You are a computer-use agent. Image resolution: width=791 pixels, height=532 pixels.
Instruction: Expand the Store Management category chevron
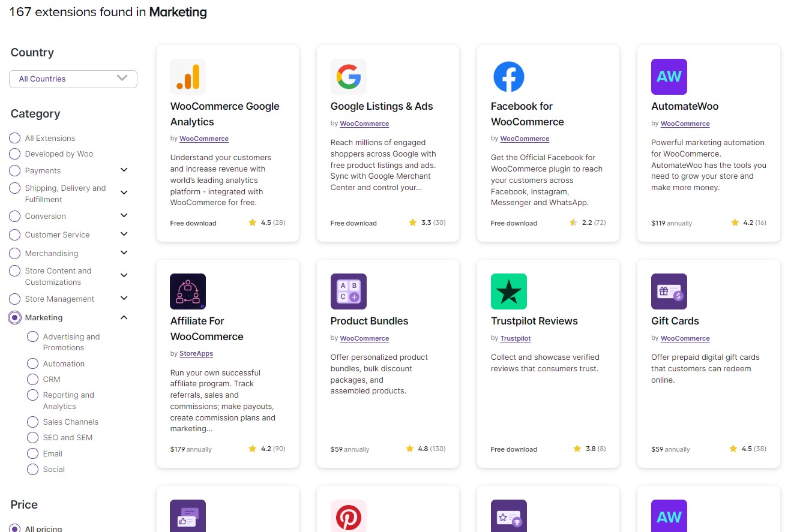click(x=124, y=299)
